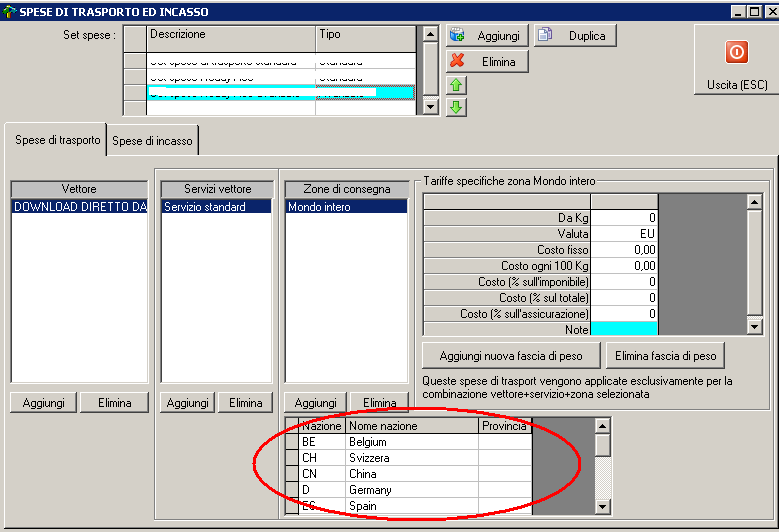The image size is (779, 532).
Task: Click the cyan Note field
Action: tap(624, 329)
